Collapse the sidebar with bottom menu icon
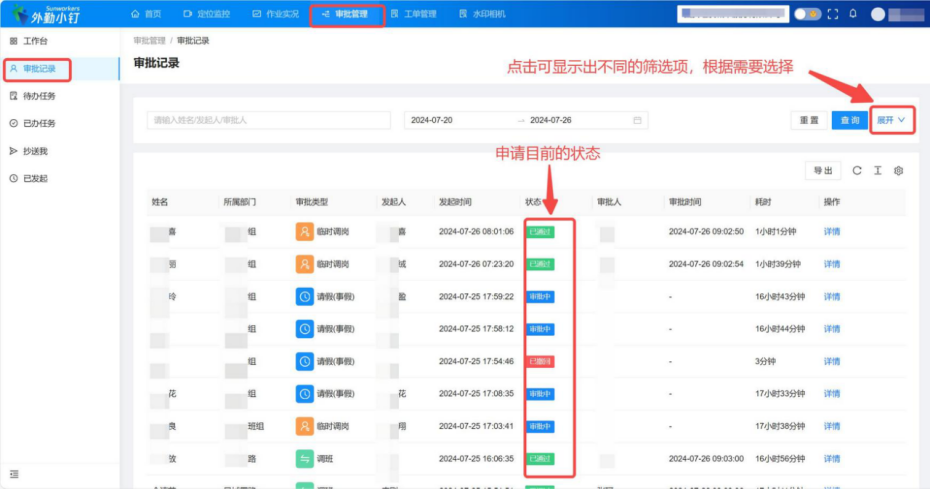 14,475
